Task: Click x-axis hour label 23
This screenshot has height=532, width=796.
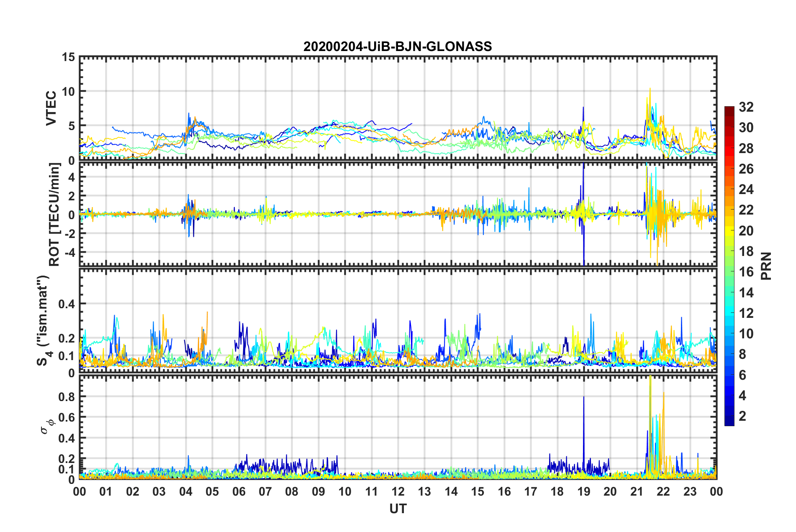Action: pyautogui.click(x=690, y=491)
